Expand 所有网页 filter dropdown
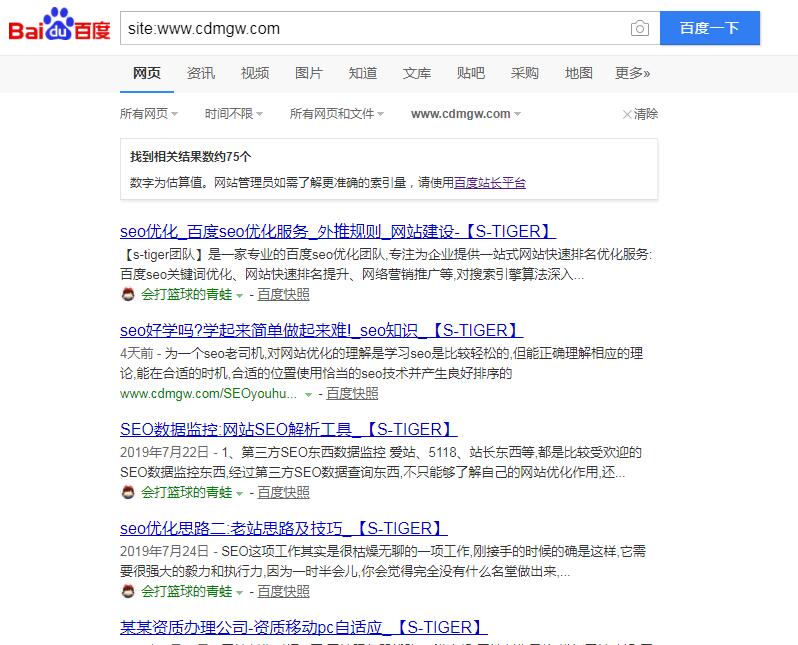 coord(149,114)
